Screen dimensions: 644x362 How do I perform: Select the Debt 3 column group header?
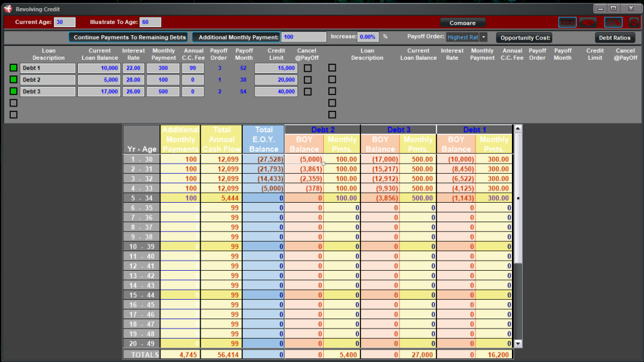click(x=398, y=130)
